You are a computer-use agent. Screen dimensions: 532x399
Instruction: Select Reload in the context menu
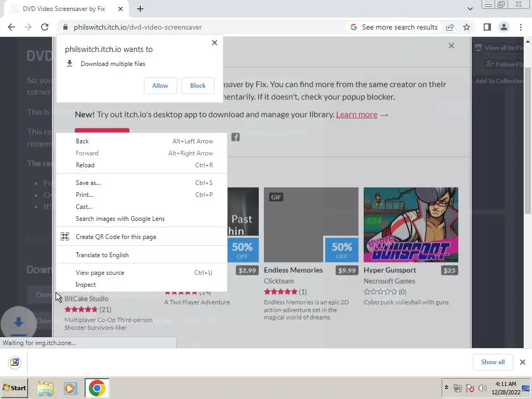[141, 165]
